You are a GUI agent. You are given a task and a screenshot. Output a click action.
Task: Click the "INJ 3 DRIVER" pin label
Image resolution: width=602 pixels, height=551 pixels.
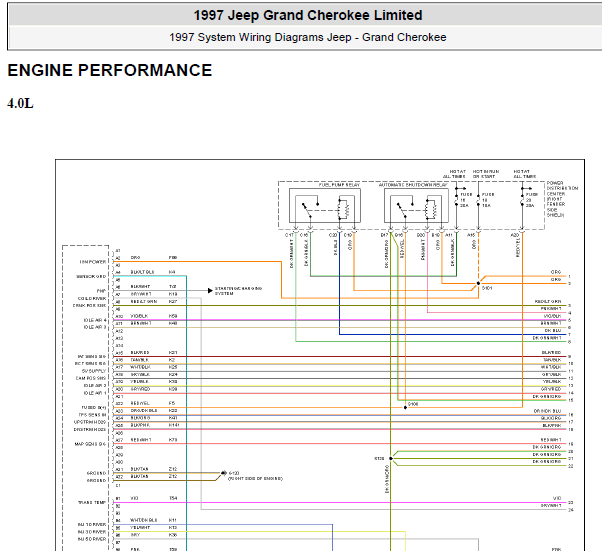[92, 532]
